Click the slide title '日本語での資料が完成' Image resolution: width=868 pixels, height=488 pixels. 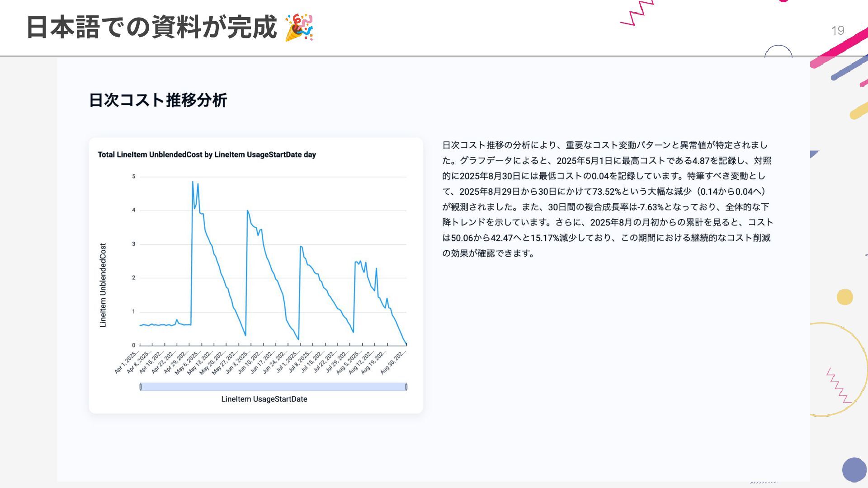click(151, 27)
